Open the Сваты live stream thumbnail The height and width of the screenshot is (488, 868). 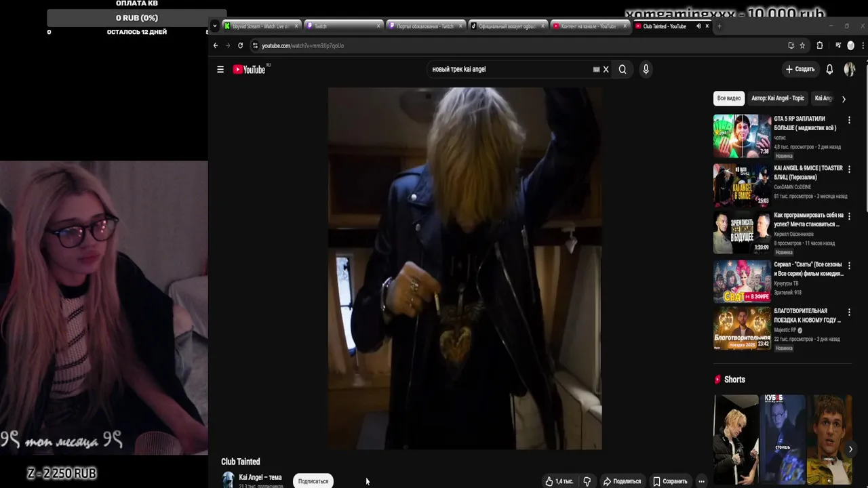tap(742, 281)
